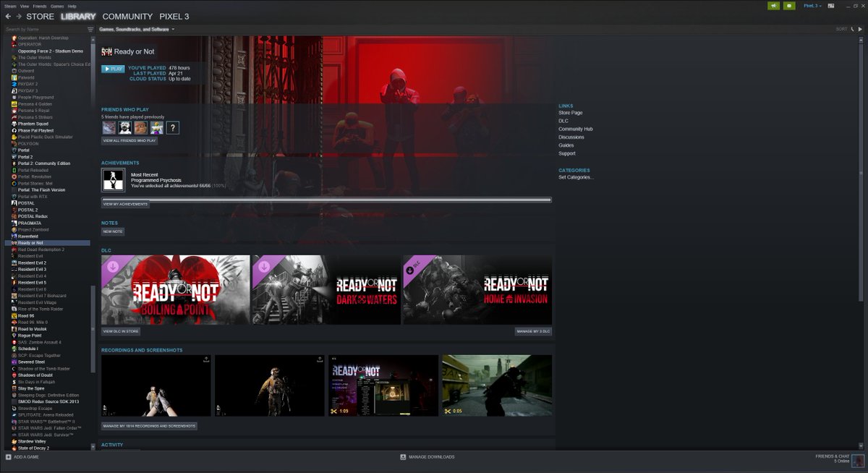
Task: Open the Store Page link
Action: pos(570,113)
